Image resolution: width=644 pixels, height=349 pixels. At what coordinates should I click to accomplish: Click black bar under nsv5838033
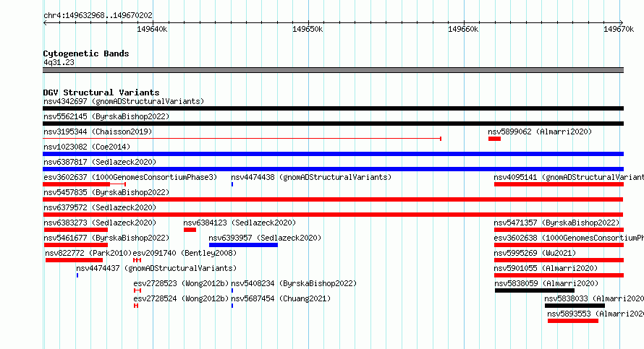575,306
